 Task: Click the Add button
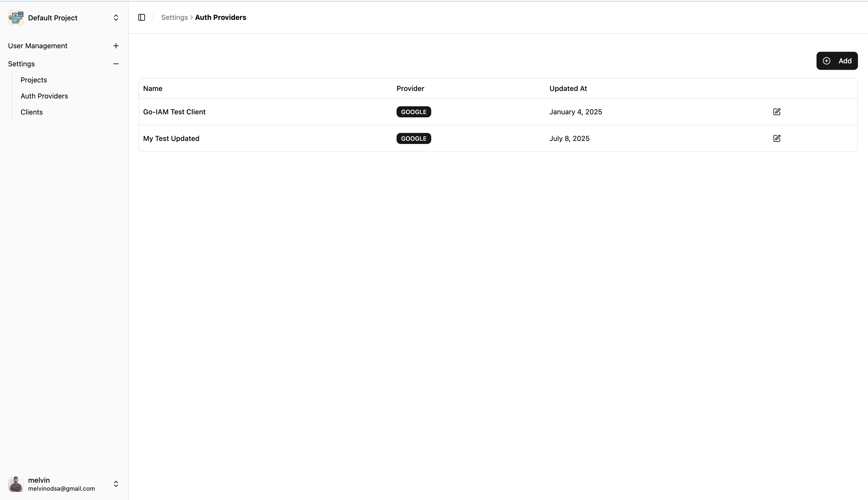click(837, 61)
